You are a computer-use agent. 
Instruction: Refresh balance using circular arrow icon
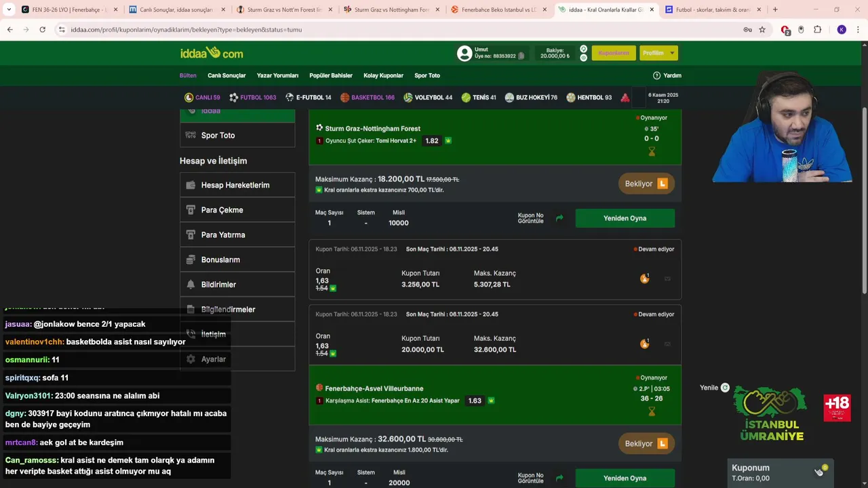tap(583, 49)
